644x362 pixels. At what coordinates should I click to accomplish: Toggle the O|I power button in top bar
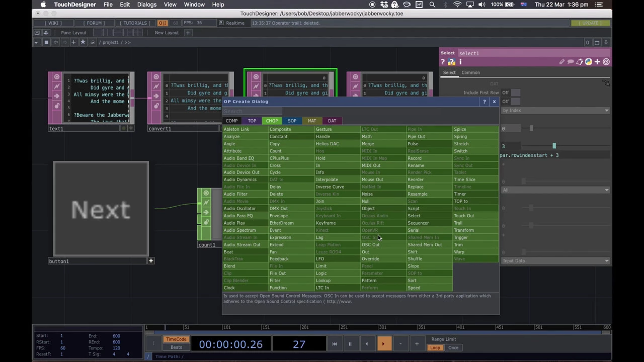(163, 23)
